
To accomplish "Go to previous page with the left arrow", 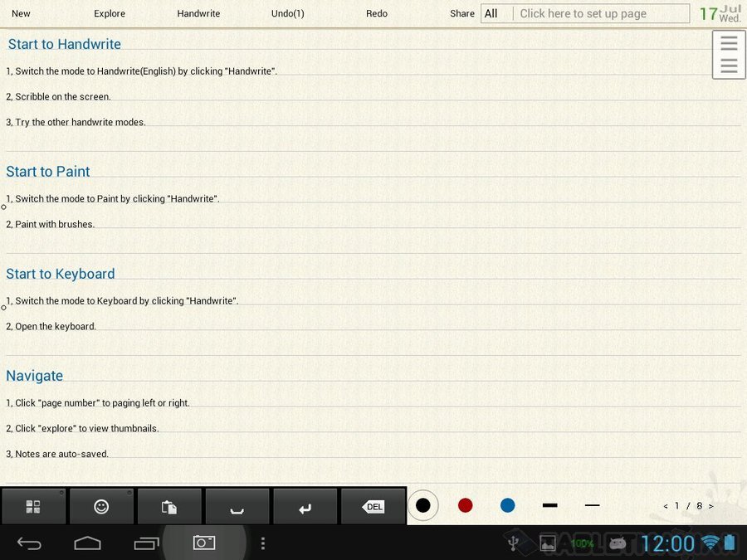I will 666,506.
